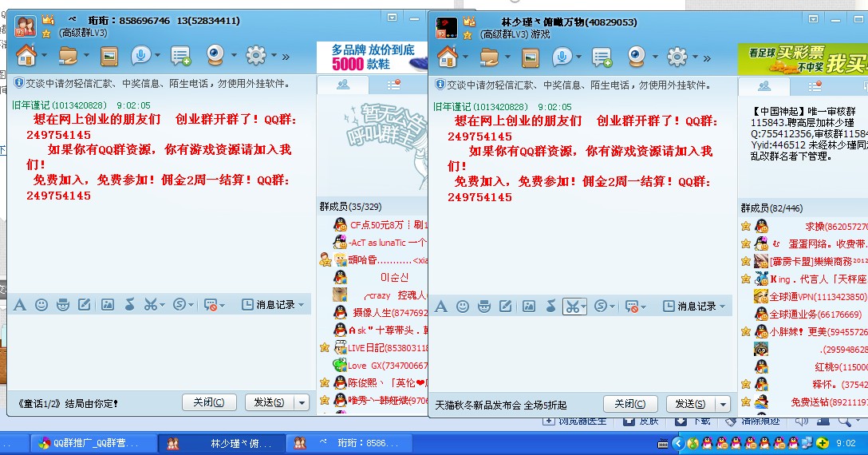The width and height of the screenshot is (868, 455).
Task: Open shared files folder in 珩珩 window
Action: pos(68,55)
